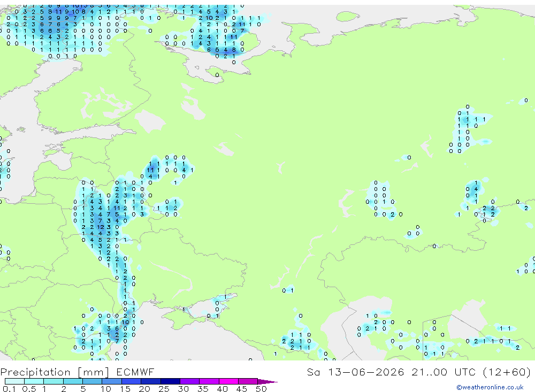Viewport: 535px width, 392px height.
Task: Click the '50' legend scale label
Action: pyautogui.click(x=261, y=389)
